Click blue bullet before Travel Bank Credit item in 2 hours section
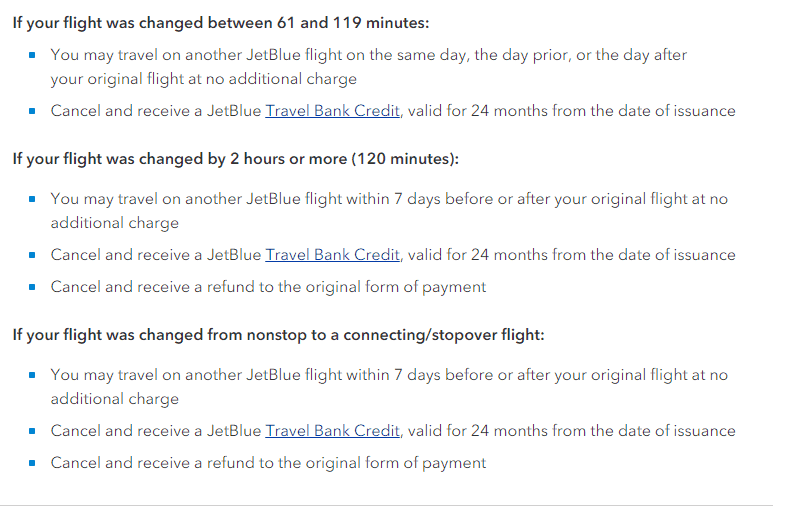Screen dimensions: 797x519 click(x=32, y=255)
